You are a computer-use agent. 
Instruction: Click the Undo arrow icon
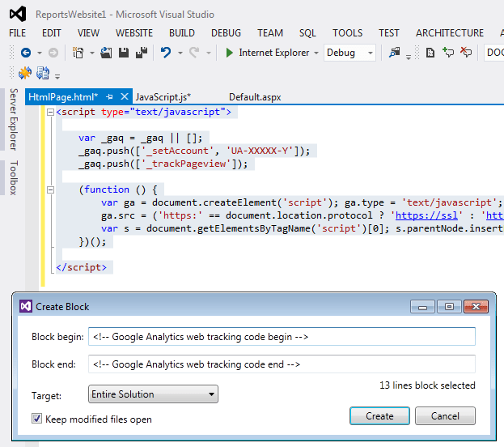click(166, 53)
